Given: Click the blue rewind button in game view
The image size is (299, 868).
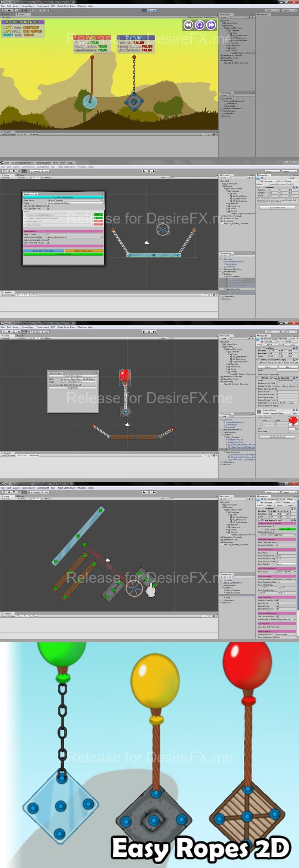Looking at the screenshot, I should 188,25.
